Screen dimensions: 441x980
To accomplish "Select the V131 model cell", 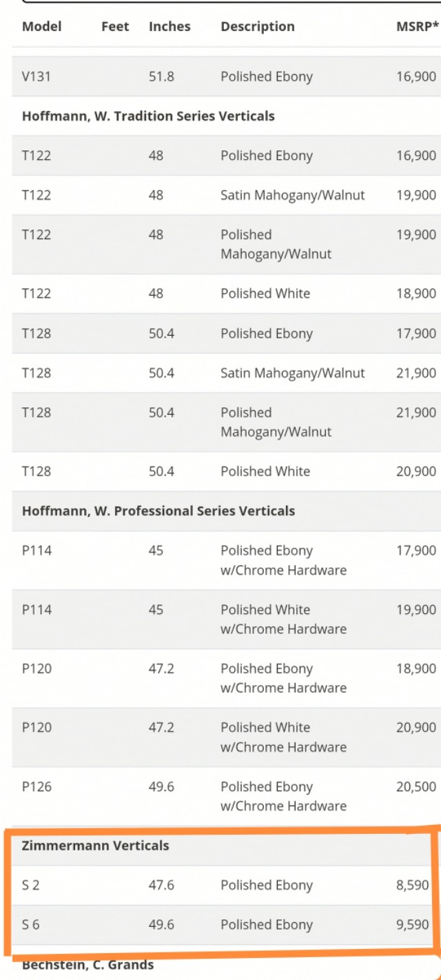I will [37, 76].
